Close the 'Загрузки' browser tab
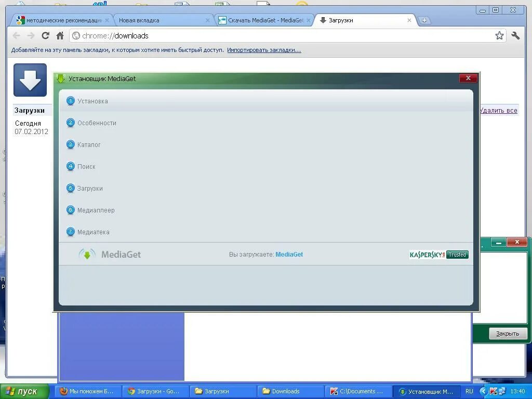The height and width of the screenshot is (399, 532). point(409,20)
